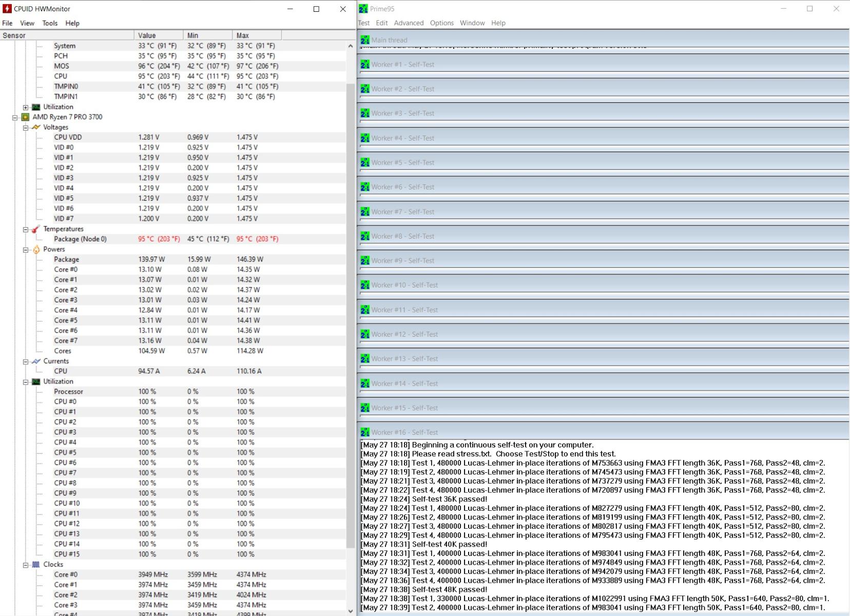Click the Worker #16 Self-Test window icon
This screenshot has height=616, width=850.
[x=365, y=433]
